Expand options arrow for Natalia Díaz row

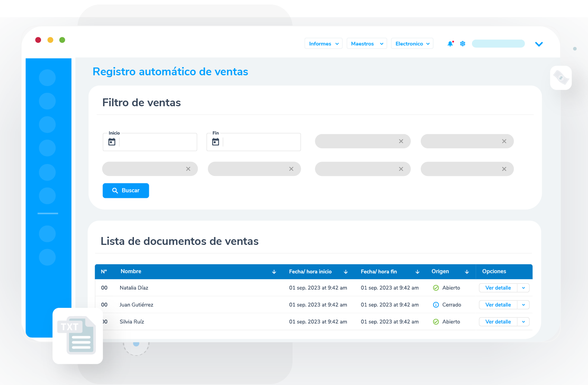click(523, 288)
